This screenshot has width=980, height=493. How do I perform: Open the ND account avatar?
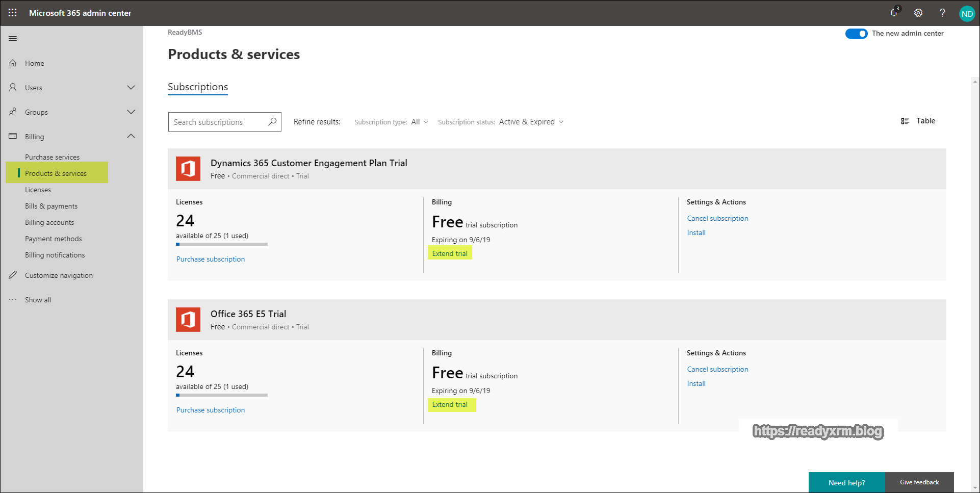coord(967,14)
